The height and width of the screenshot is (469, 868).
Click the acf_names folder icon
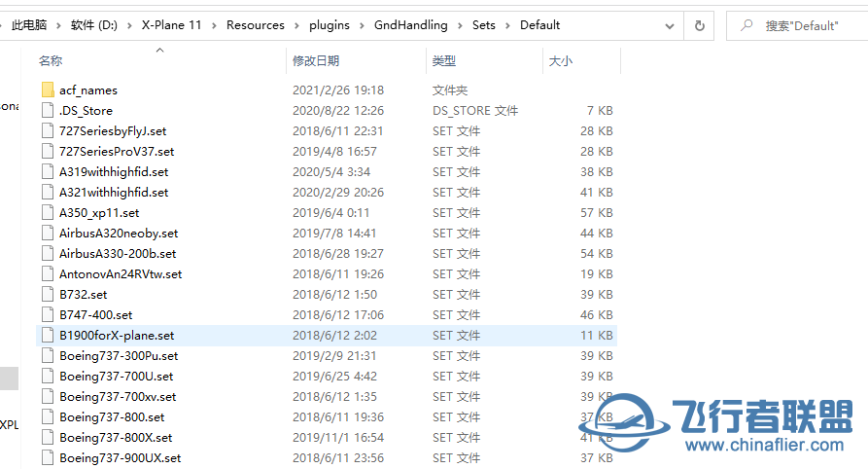(49, 90)
